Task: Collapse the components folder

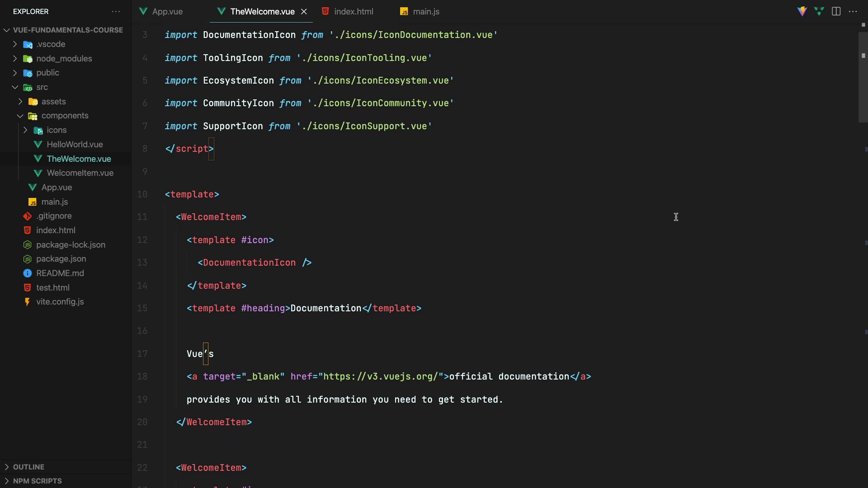Action: (20, 116)
